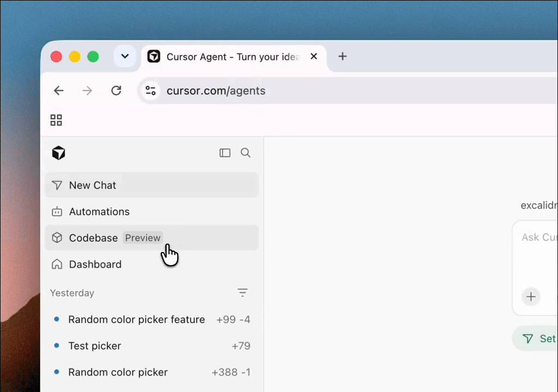Click the +388 -1 diff stats
558x392 pixels.
231,372
